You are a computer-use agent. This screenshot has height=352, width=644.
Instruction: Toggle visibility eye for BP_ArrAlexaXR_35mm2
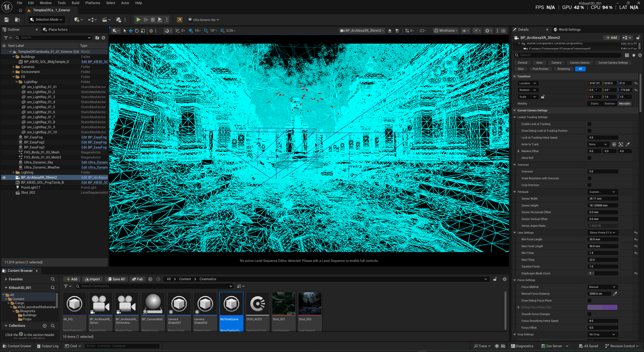[4, 177]
